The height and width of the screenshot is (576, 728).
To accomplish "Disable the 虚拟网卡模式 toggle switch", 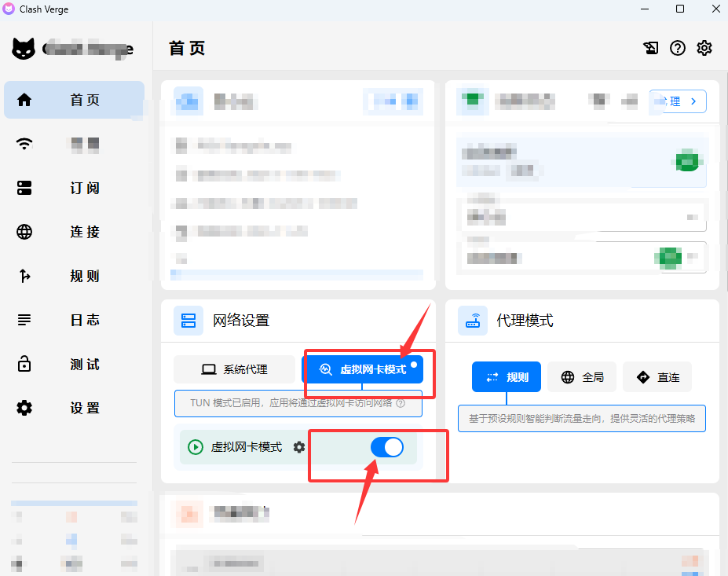I will click(x=387, y=447).
